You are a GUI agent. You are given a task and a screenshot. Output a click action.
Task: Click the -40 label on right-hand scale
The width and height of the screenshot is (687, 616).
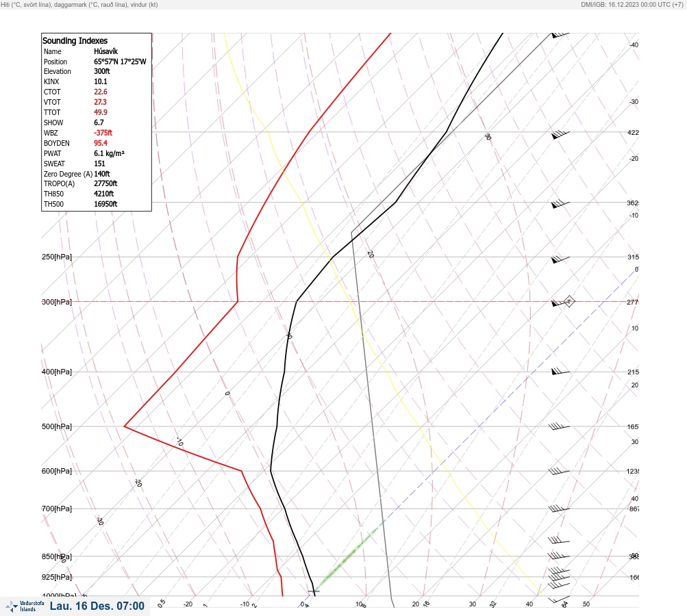pyautogui.click(x=634, y=44)
